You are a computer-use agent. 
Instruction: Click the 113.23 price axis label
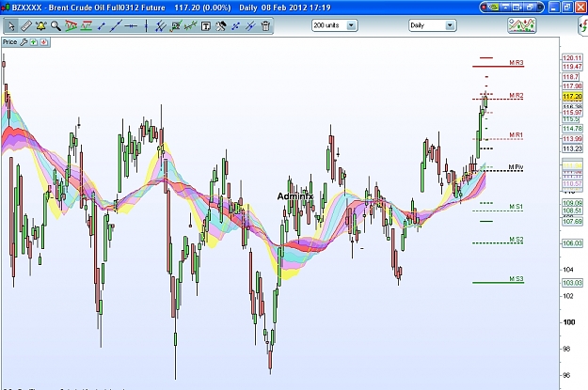(572, 148)
